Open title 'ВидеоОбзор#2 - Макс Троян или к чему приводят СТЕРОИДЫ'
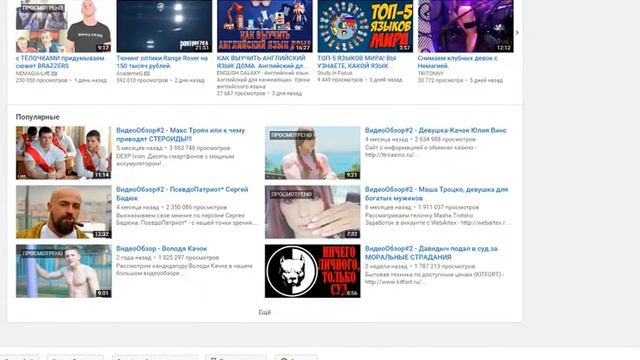This screenshot has height=360, width=640. point(180,134)
